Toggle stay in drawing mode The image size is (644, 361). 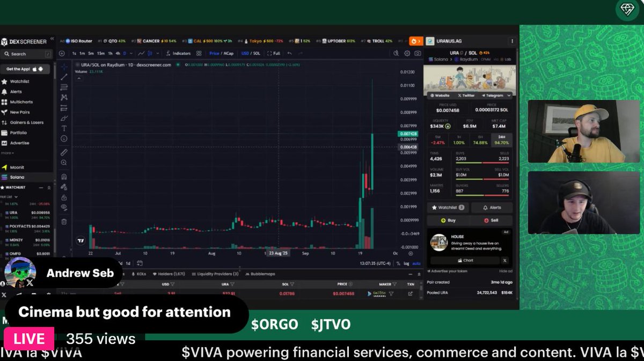(64, 187)
